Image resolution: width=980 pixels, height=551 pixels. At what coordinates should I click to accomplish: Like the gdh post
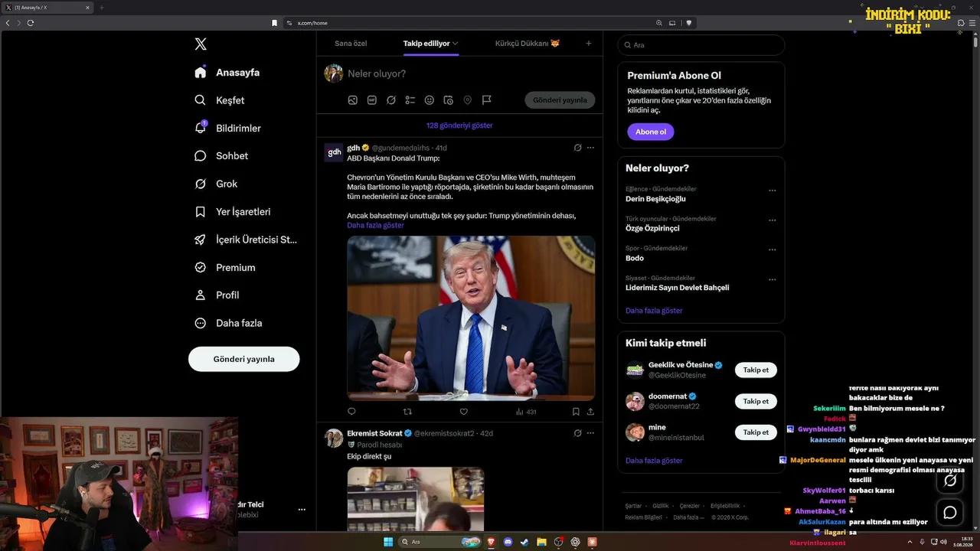[463, 412]
